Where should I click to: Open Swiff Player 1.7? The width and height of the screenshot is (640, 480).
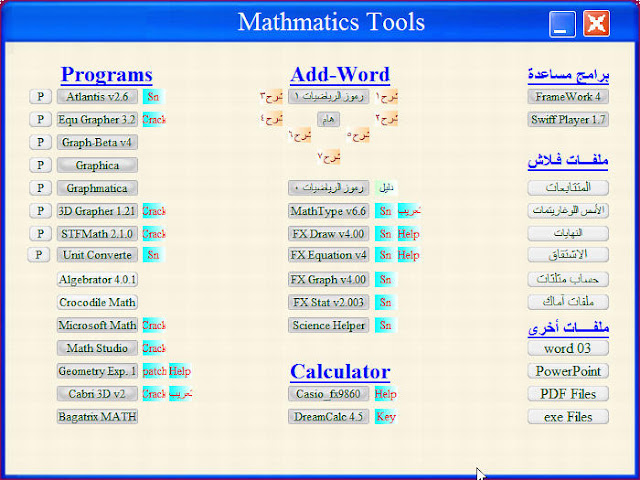568,120
